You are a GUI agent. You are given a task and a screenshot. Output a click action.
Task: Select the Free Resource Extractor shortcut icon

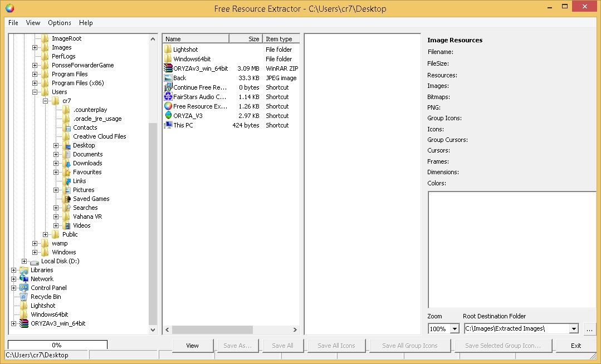pyautogui.click(x=167, y=106)
